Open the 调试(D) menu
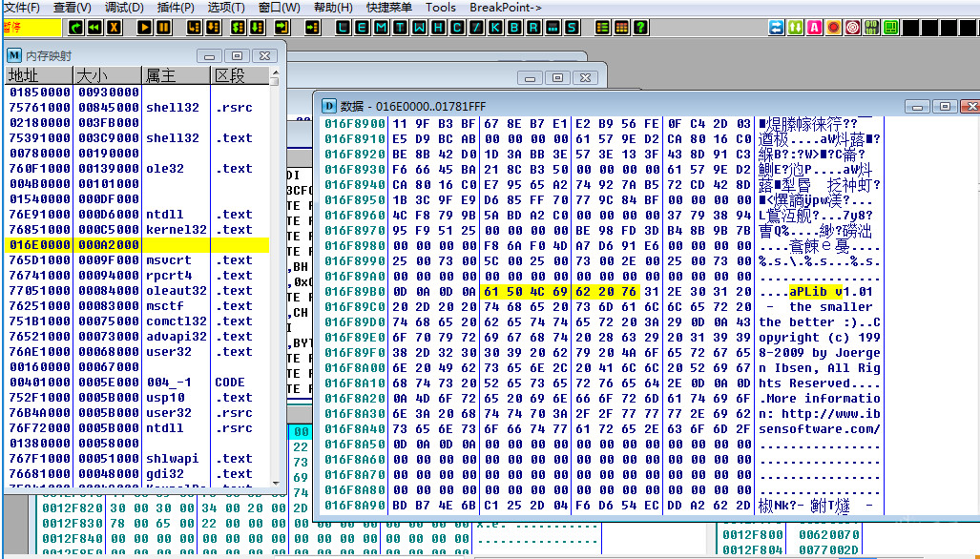 (x=124, y=8)
